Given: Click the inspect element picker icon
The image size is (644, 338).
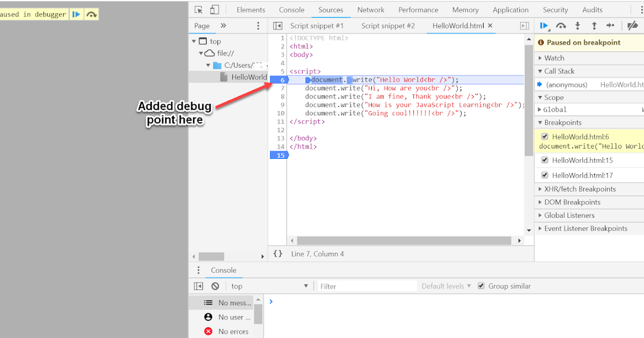Looking at the screenshot, I should [x=199, y=10].
